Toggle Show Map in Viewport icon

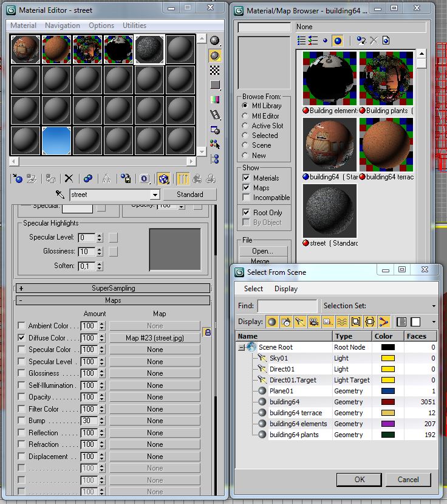click(164, 178)
